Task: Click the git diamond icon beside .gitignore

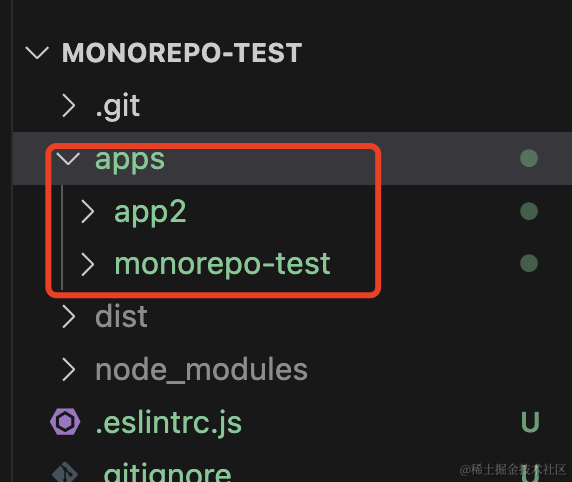Action: point(65,472)
